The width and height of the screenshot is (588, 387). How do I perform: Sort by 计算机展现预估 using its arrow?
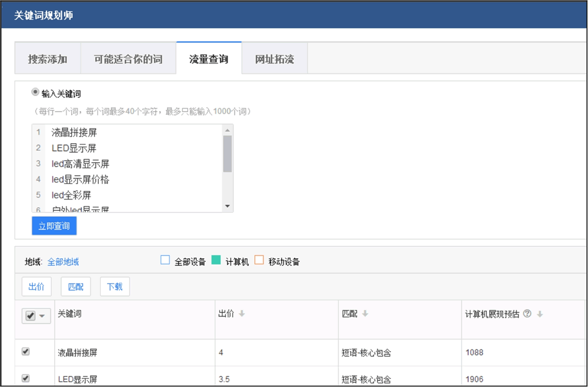pyautogui.click(x=539, y=314)
